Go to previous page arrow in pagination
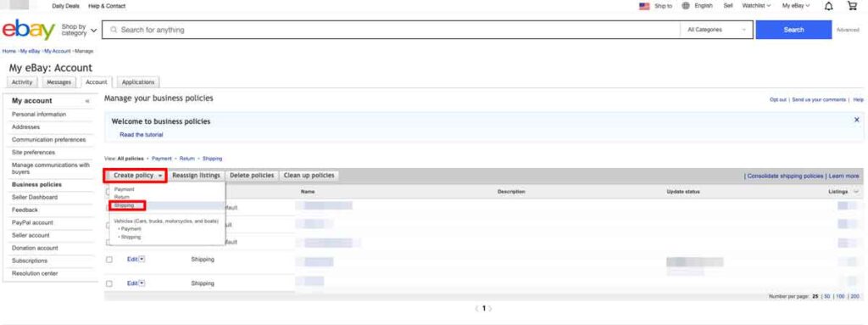This screenshot has height=325, width=868. [476, 308]
